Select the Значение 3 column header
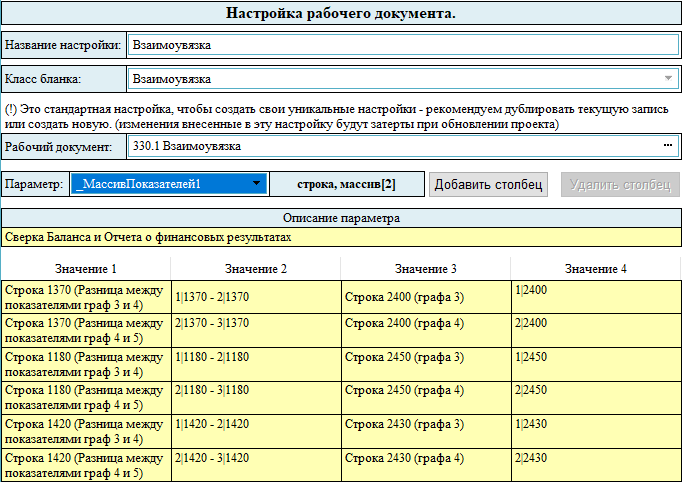The width and height of the screenshot is (682, 482). [x=425, y=269]
